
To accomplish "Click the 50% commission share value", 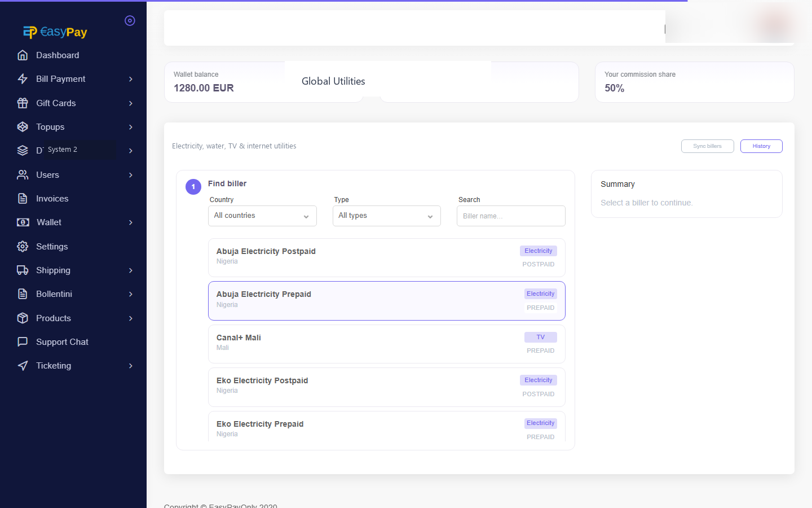I will (x=615, y=88).
